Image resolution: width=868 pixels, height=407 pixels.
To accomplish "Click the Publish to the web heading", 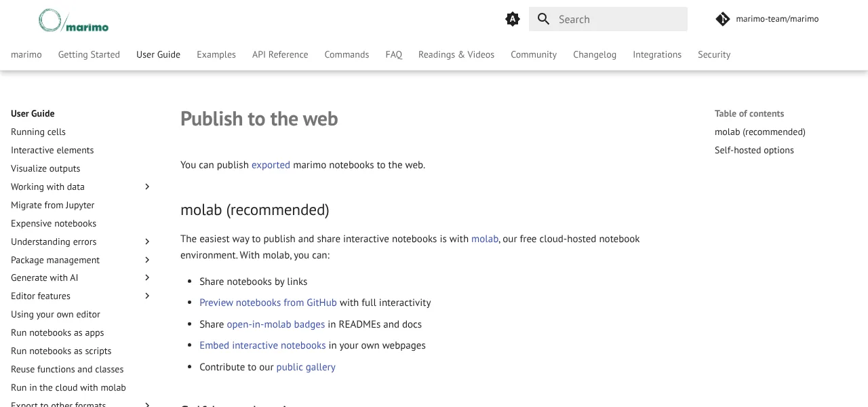I will coord(259,119).
